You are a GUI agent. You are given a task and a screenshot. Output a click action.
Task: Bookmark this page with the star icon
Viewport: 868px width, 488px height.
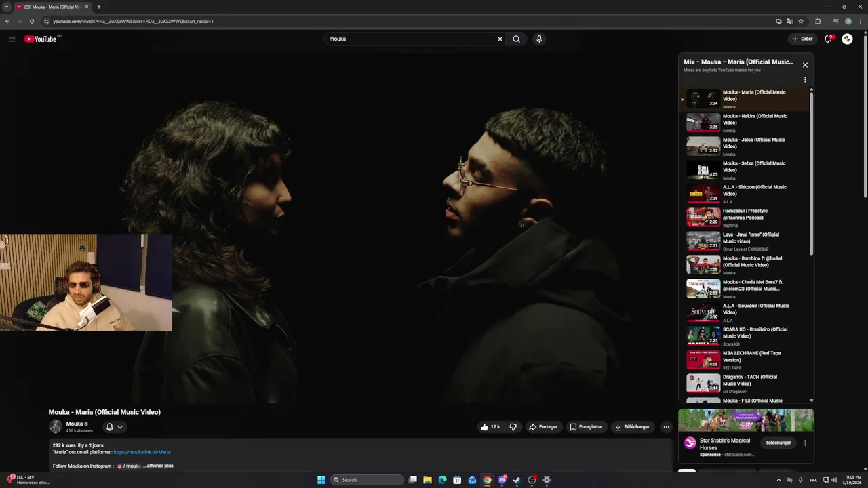801,21
